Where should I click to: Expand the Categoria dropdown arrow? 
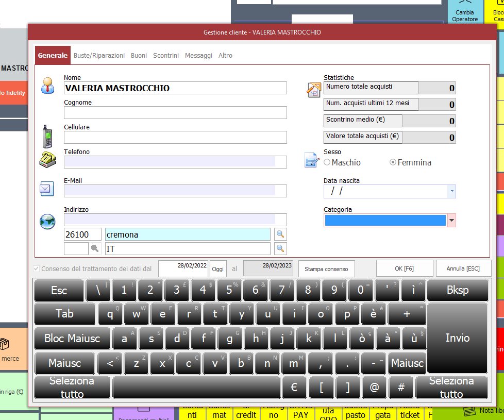click(x=452, y=221)
